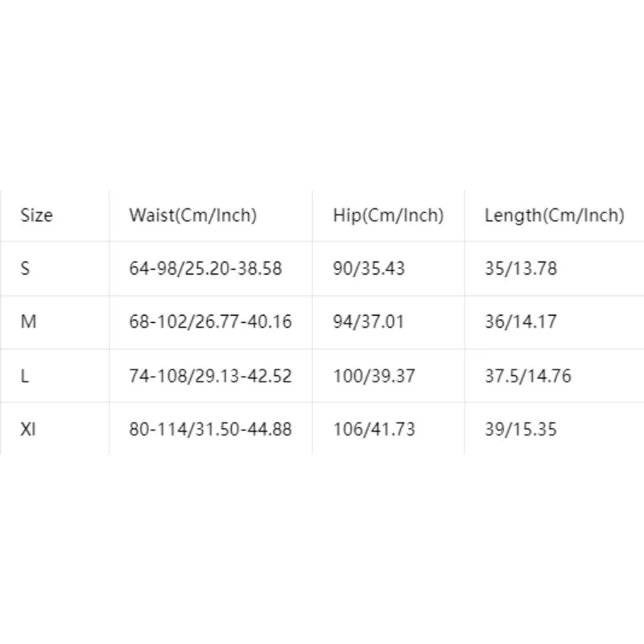644x644 pixels.
Task: Select length value 36/14.17
Action: (521, 321)
